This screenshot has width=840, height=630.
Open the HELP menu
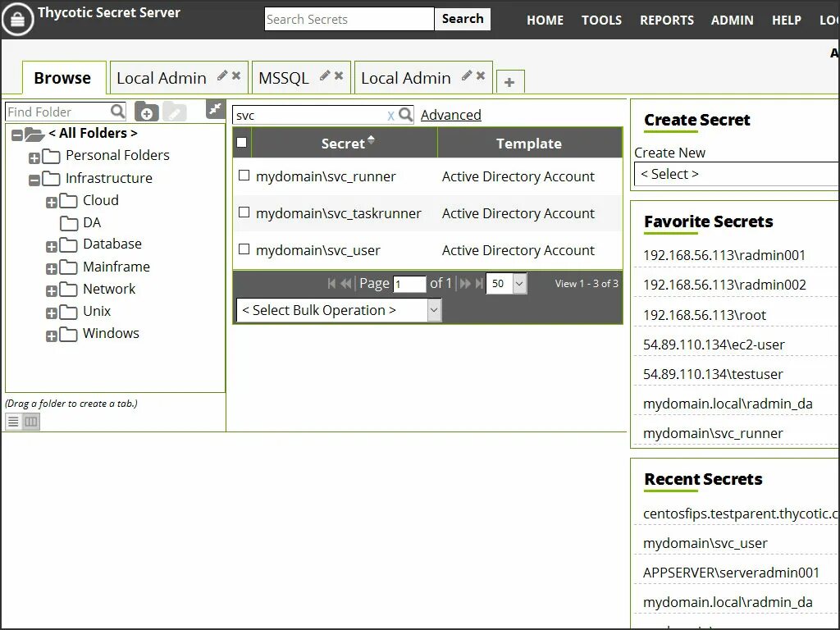click(x=787, y=21)
